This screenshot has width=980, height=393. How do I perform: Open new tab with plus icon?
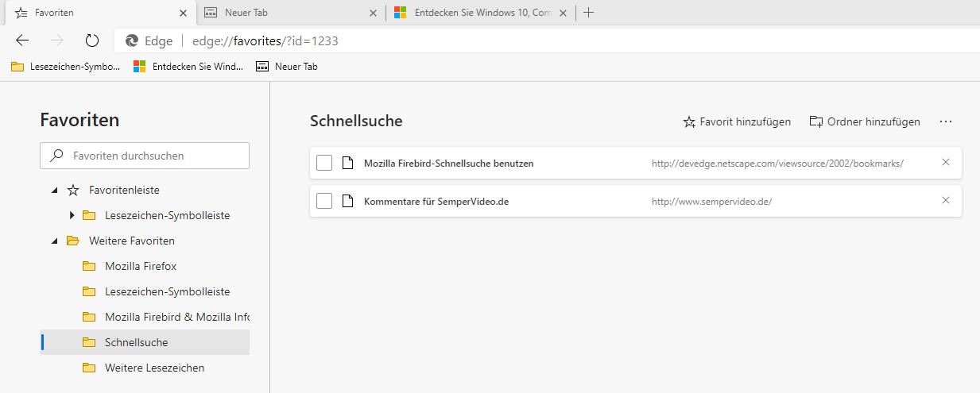(589, 13)
